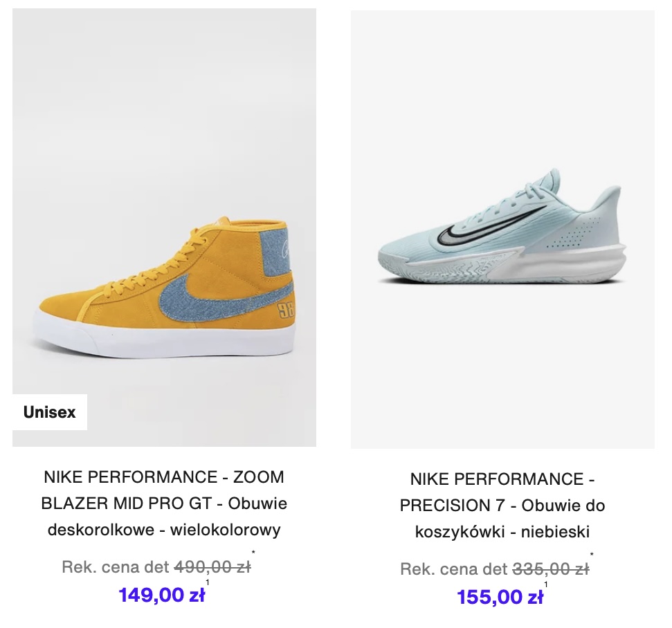Image resolution: width=672 pixels, height=628 pixels.
Task: Open the yellow Zoom Blazer Mid shoe image
Action: pyautogui.click(x=164, y=228)
